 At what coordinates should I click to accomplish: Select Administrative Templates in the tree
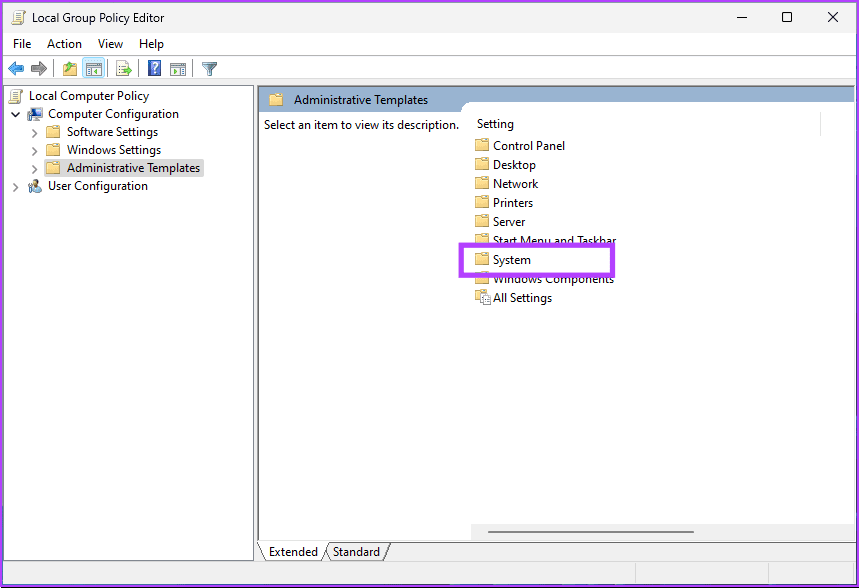[x=134, y=167]
